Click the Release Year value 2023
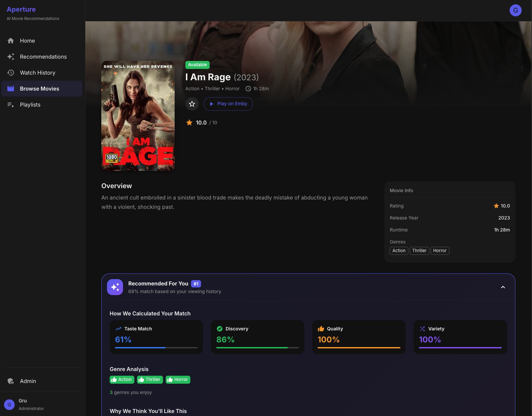Viewport: 532px width, 416px height. [504, 218]
